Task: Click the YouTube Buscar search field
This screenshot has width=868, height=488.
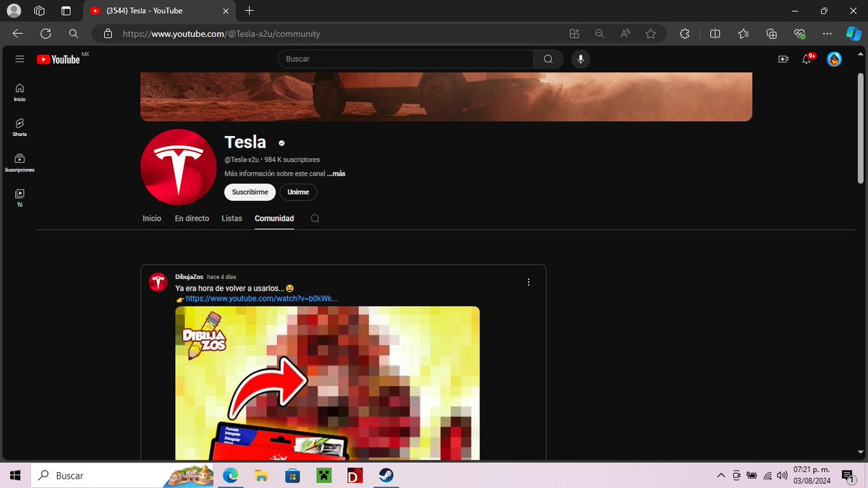Action: pyautogui.click(x=405, y=59)
